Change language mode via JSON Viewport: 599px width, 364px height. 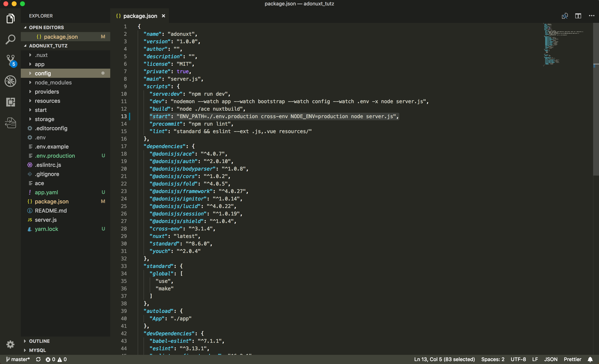coord(551,359)
